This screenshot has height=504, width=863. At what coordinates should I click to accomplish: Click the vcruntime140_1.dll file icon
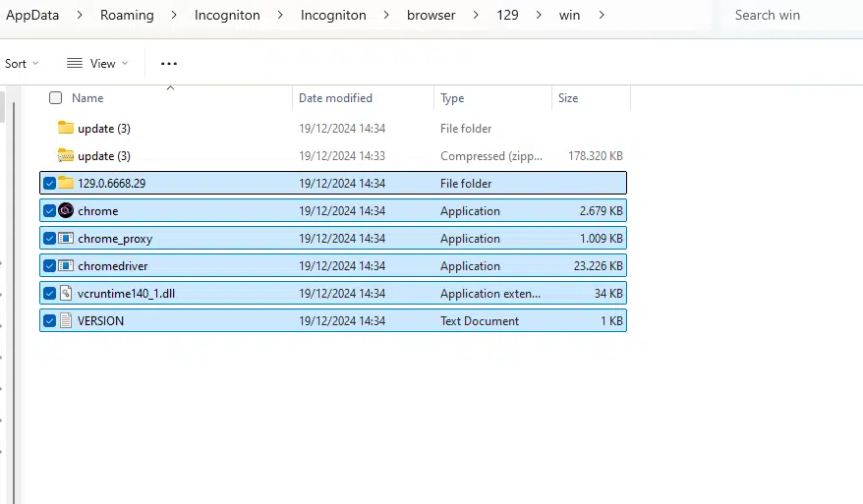pos(66,293)
